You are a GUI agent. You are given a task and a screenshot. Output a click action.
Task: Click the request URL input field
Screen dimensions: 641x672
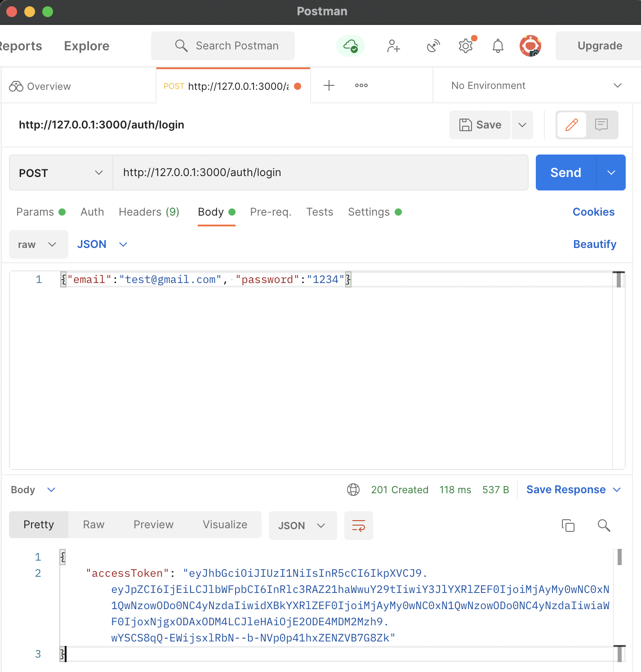coord(320,172)
